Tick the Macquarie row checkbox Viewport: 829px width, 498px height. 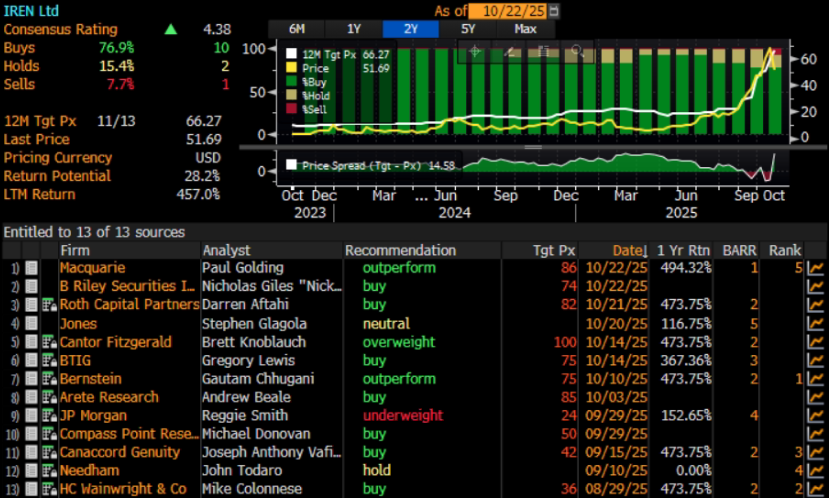point(32,268)
